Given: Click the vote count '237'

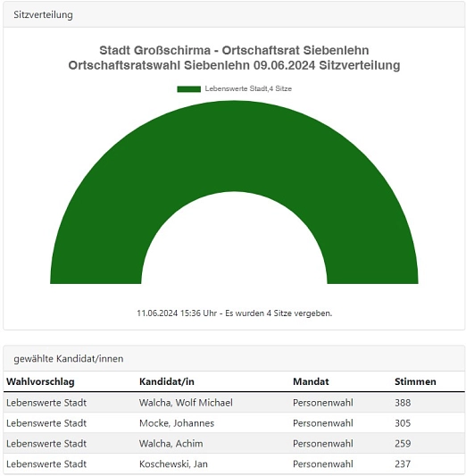Looking at the screenshot, I should pos(403,463).
